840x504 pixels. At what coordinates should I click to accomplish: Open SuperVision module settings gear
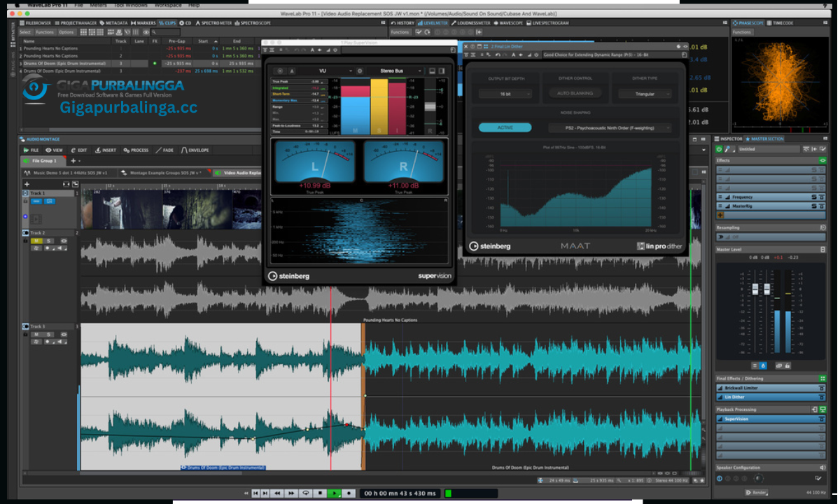pyautogui.click(x=360, y=71)
